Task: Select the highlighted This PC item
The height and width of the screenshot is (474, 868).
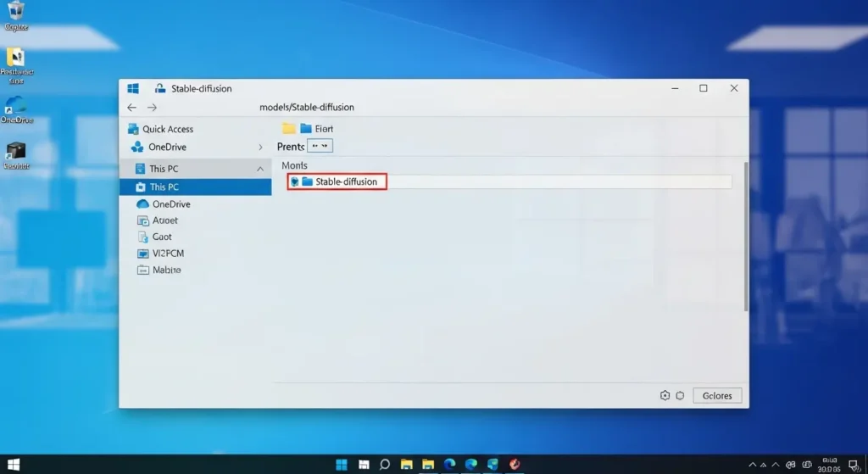Action: (x=164, y=187)
